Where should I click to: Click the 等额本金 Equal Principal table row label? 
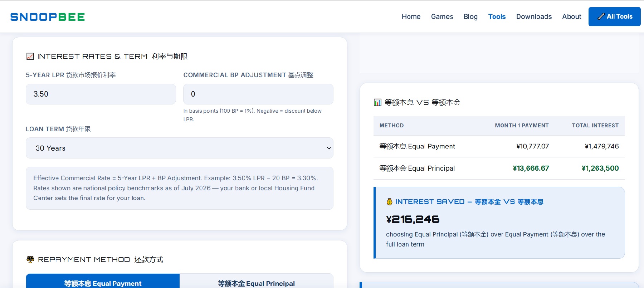click(x=417, y=168)
